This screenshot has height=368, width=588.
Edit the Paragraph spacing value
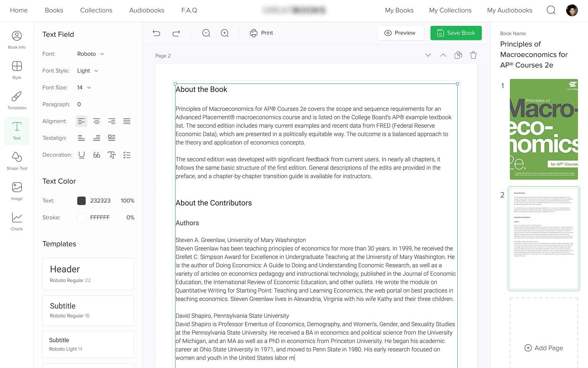tap(79, 104)
